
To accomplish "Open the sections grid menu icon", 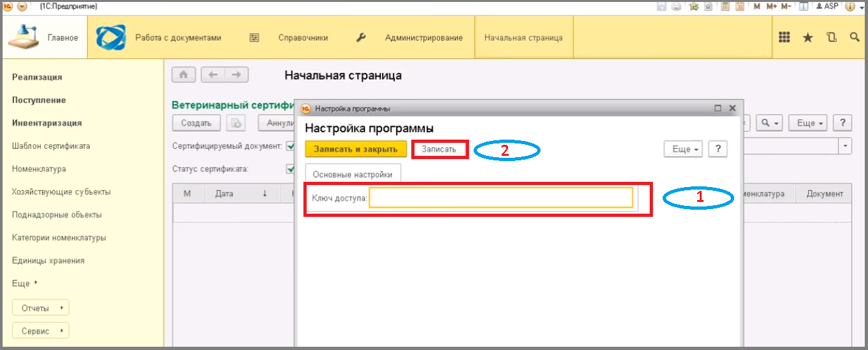I will (784, 38).
